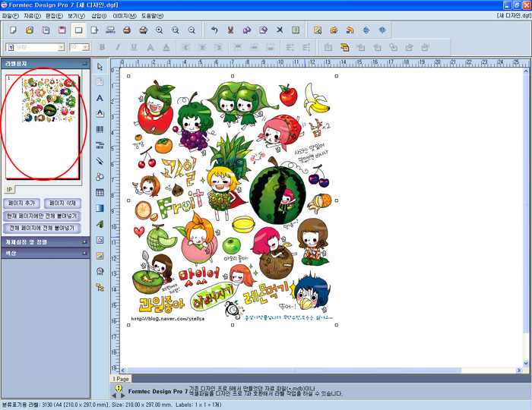Open the 이미지(M) menu

[125, 16]
